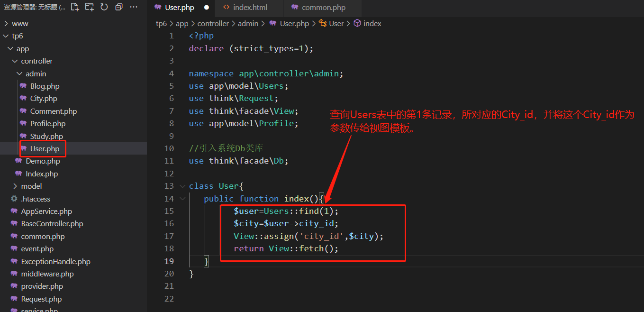Refresh the explorer file tree
644x312 pixels.
pos(104,7)
